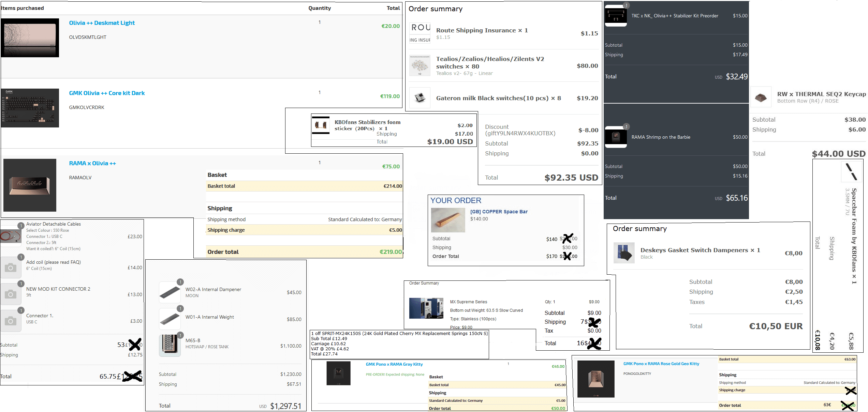Click the €219.00 Order total value
868x412 pixels.
[x=391, y=252]
